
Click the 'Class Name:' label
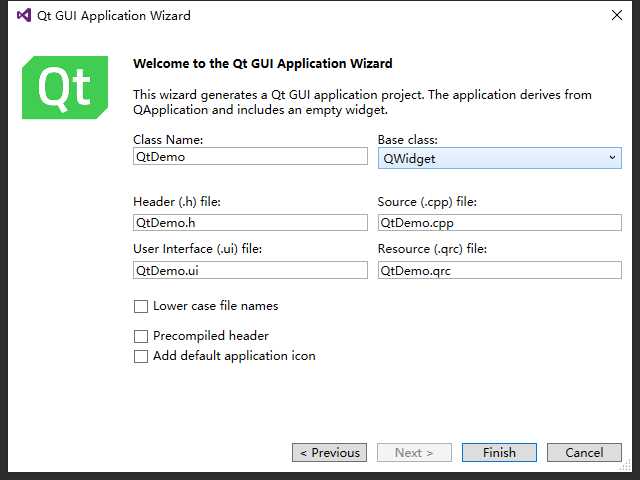pyautogui.click(x=168, y=140)
